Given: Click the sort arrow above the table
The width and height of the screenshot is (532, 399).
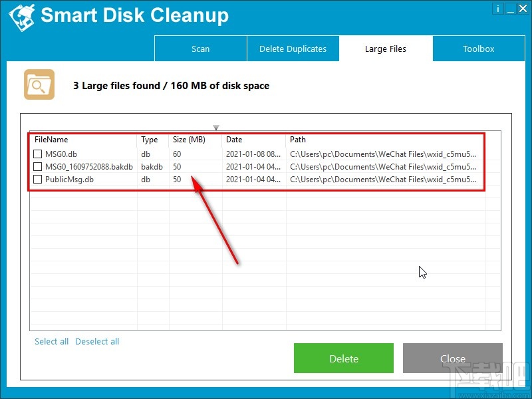Looking at the screenshot, I should (216, 128).
